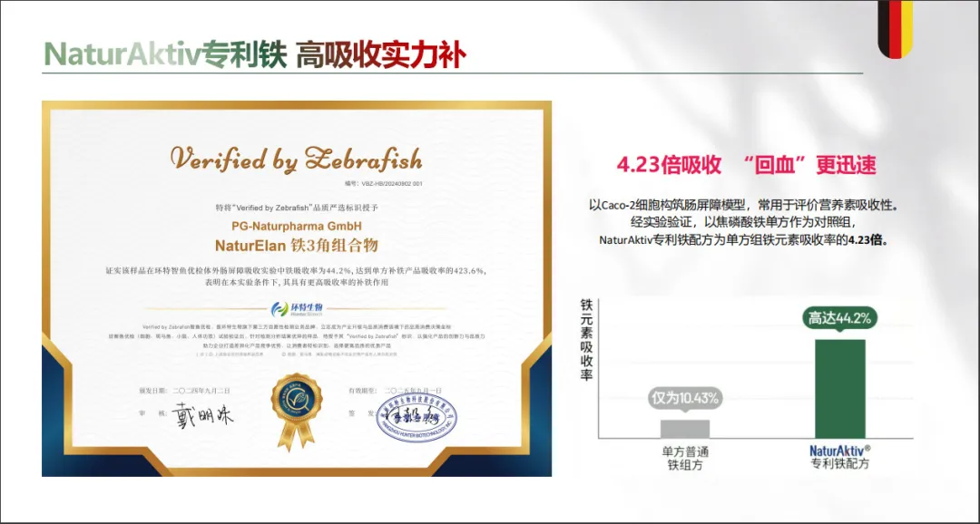Click the 'NaturElan 铁3角组合物' product name
This screenshot has width=980, height=524.
click(x=297, y=245)
